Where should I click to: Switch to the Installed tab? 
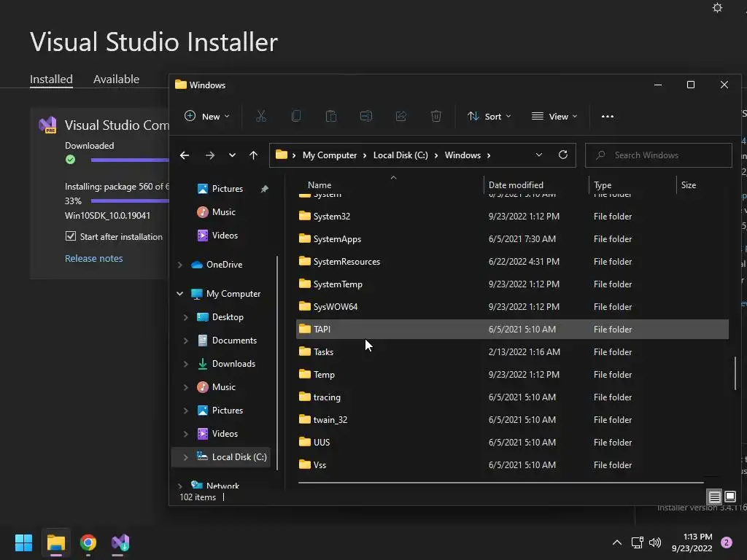point(52,79)
